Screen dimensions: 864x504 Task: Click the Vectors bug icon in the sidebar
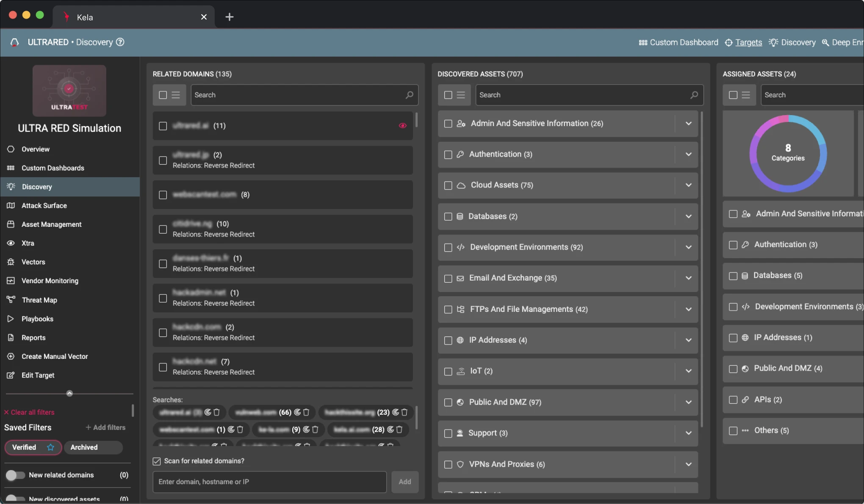(11, 262)
